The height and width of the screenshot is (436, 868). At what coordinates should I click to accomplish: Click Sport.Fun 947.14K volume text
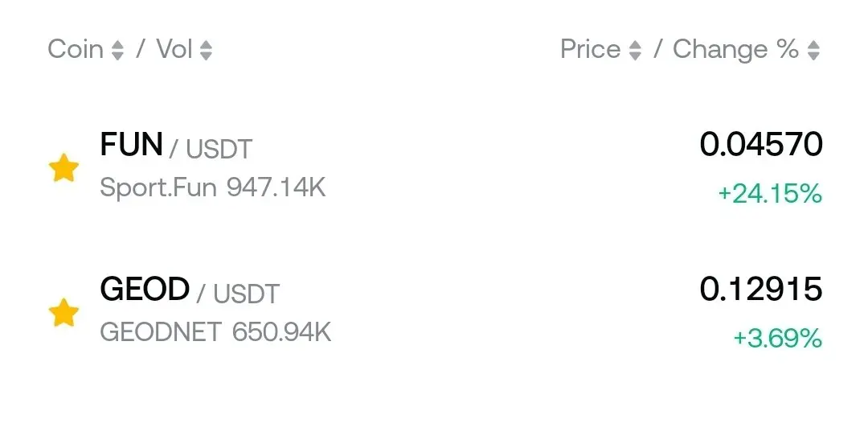pos(212,187)
